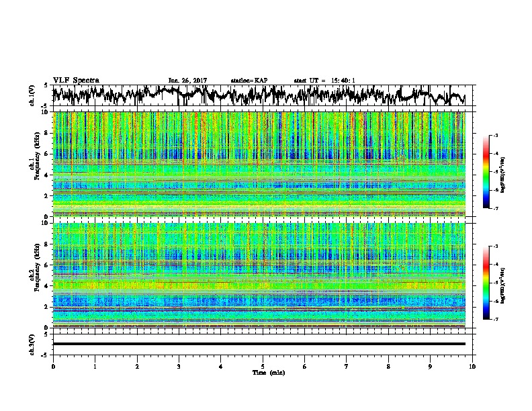Click time axis tick label 1
Image resolution: width=532 pixels, height=411 pixels.
pyautogui.click(x=95, y=367)
